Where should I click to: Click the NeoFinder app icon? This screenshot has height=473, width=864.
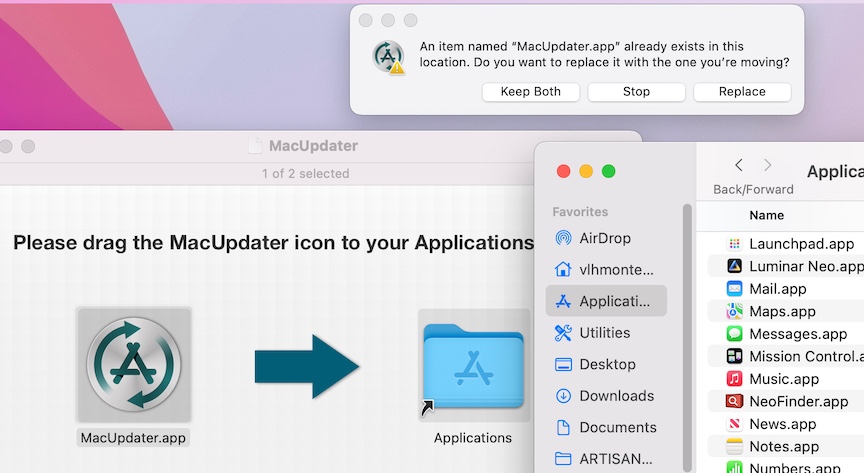point(734,401)
